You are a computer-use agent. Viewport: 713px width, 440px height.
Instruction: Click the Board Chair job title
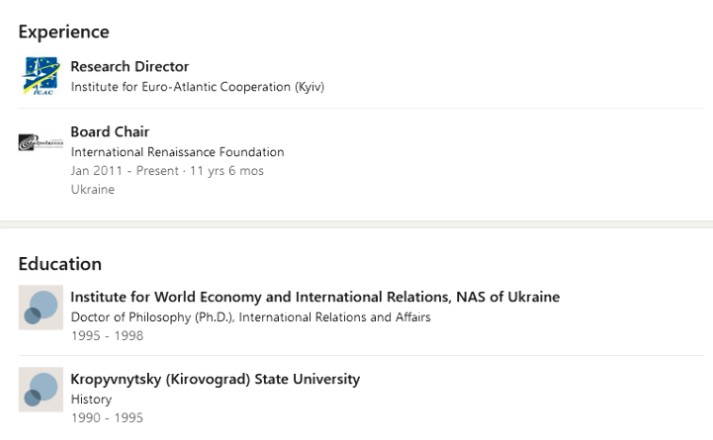pyautogui.click(x=110, y=132)
